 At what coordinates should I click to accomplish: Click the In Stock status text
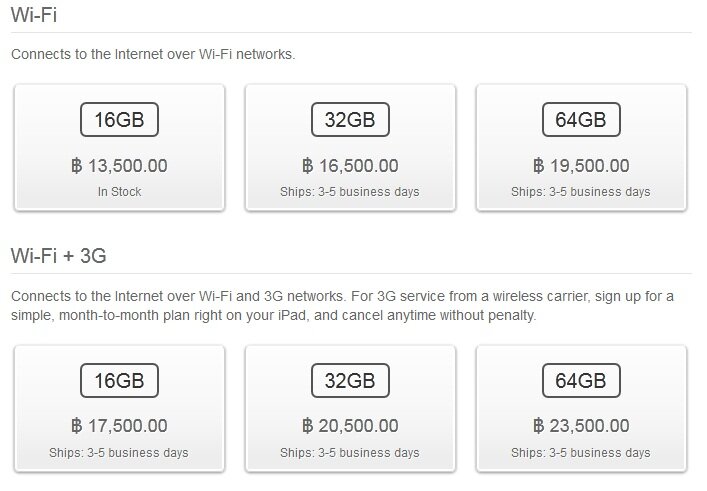click(x=119, y=192)
